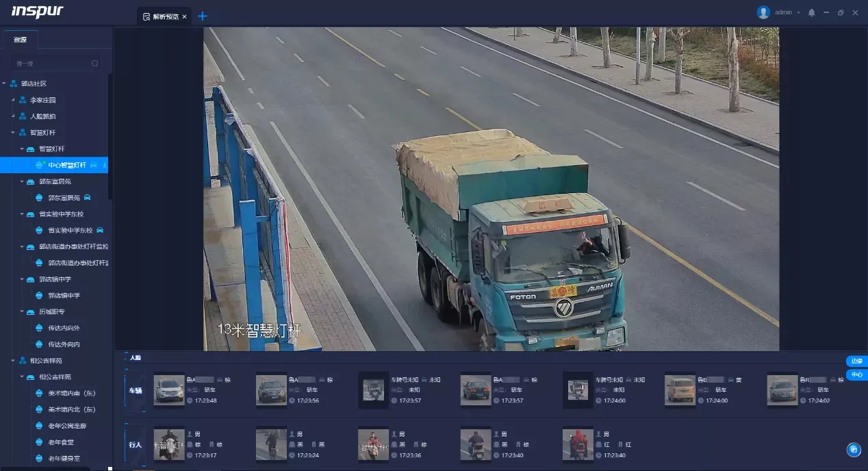The image size is (868, 471).
Task: Open the notification bell icon
Action: (x=812, y=13)
